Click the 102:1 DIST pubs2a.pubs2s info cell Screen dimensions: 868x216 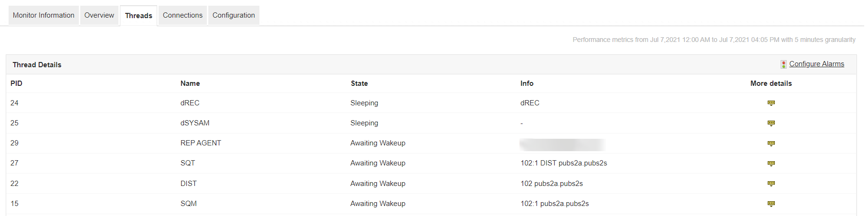564,163
